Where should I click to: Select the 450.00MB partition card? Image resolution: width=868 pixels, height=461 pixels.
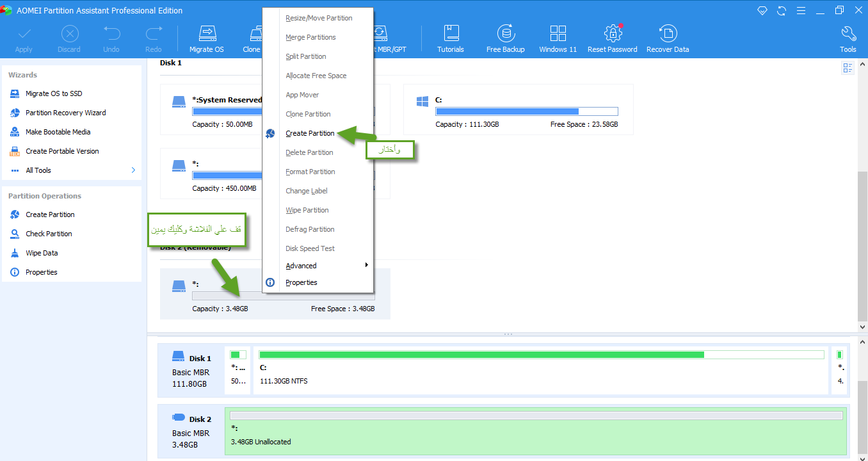(211, 174)
